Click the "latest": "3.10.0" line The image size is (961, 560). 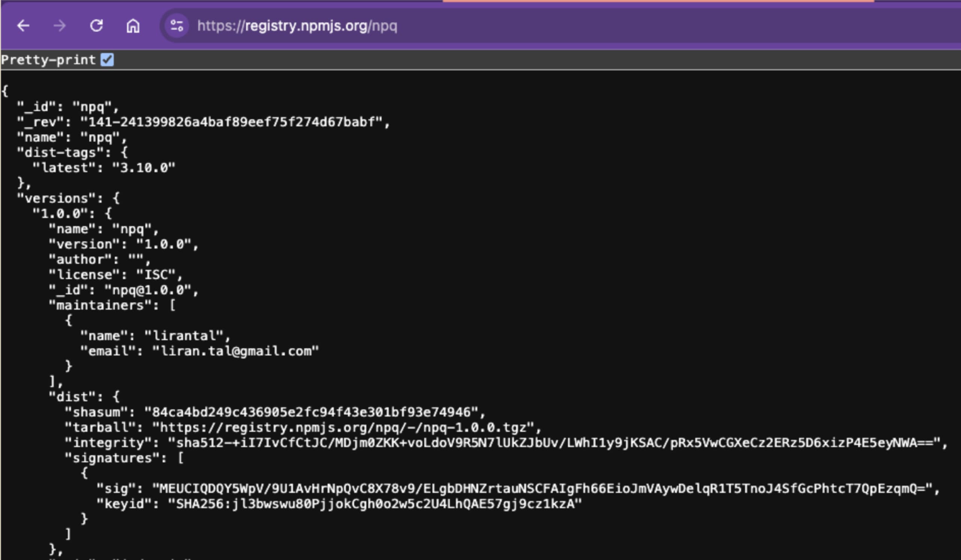point(104,168)
